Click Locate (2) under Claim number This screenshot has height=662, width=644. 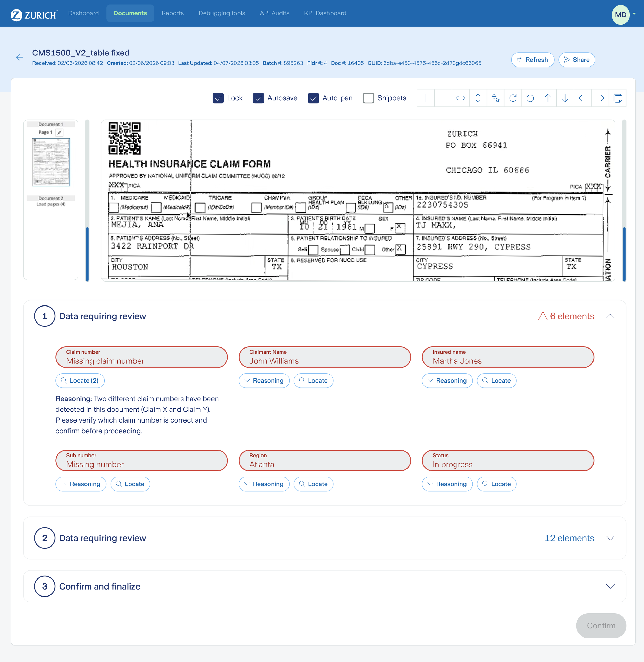[80, 381]
